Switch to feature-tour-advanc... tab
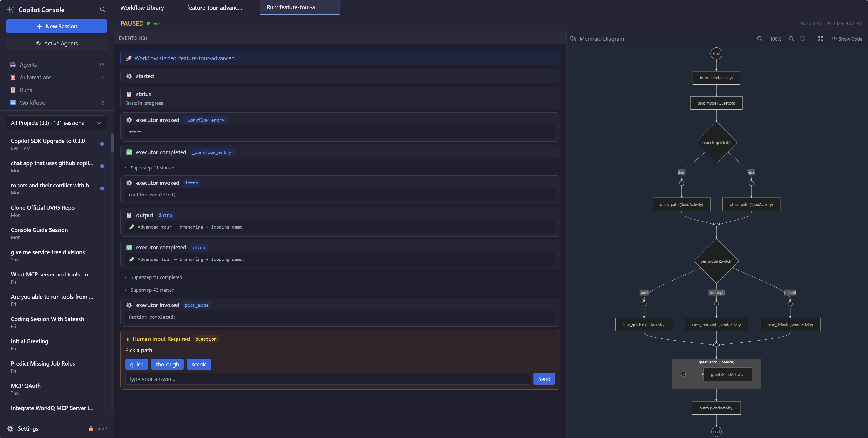This screenshot has height=438, width=868. tap(220, 7)
